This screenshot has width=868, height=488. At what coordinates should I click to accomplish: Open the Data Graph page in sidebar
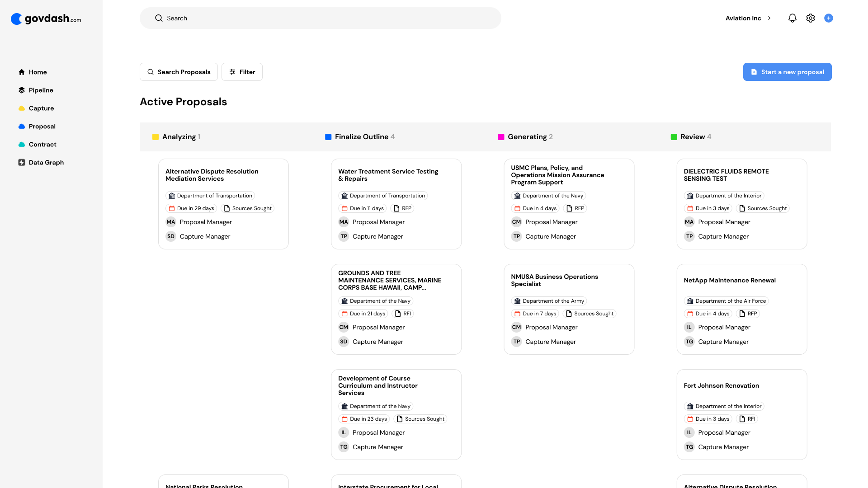[x=46, y=162]
